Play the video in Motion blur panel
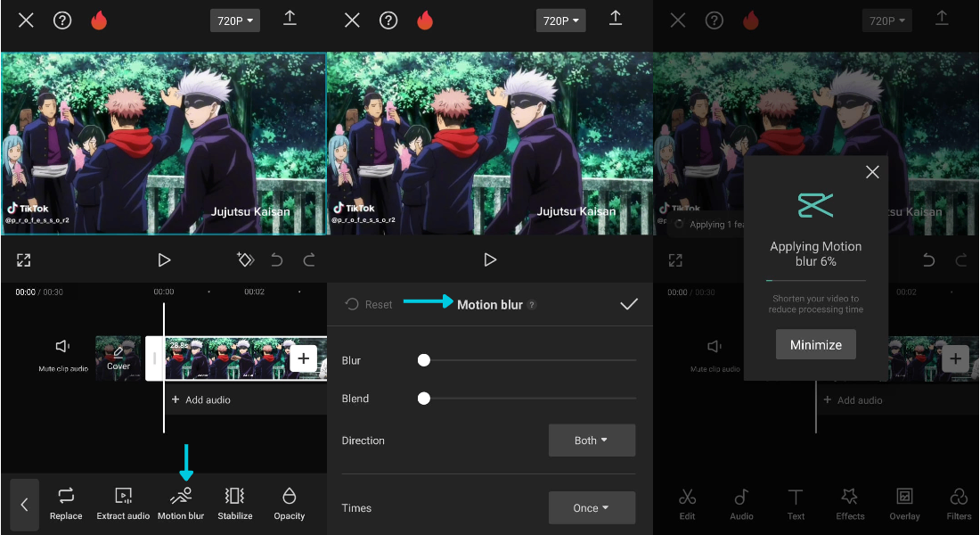This screenshot has height=535, width=980. [490, 259]
